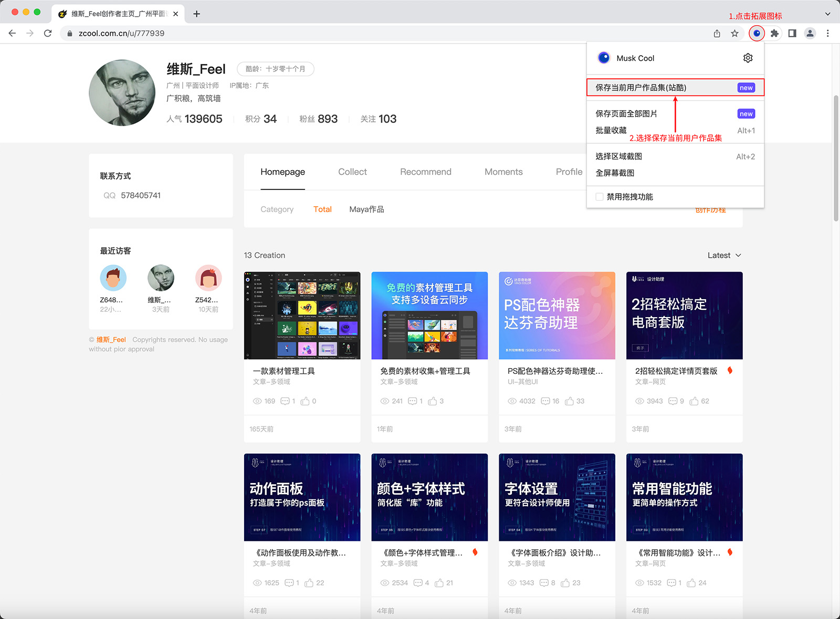Image resolution: width=840 pixels, height=619 pixels.
Task: Click the QQ number 578405741
Action: tap(141, 195)
